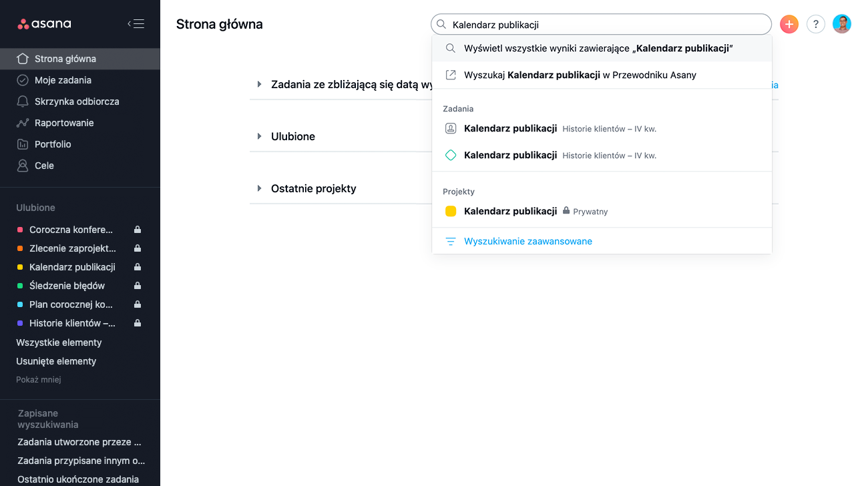Collapse sidebar with the hamburger arrow icon
Screen dimensions: 868x486
point(136,24)
